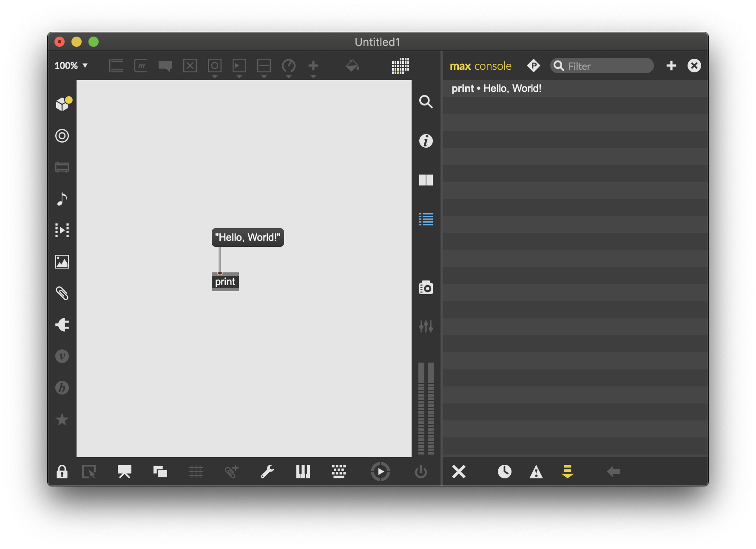Open the computer keyboard mappings icon
Screen dimensions: 756x549
[x=339, y=472]
